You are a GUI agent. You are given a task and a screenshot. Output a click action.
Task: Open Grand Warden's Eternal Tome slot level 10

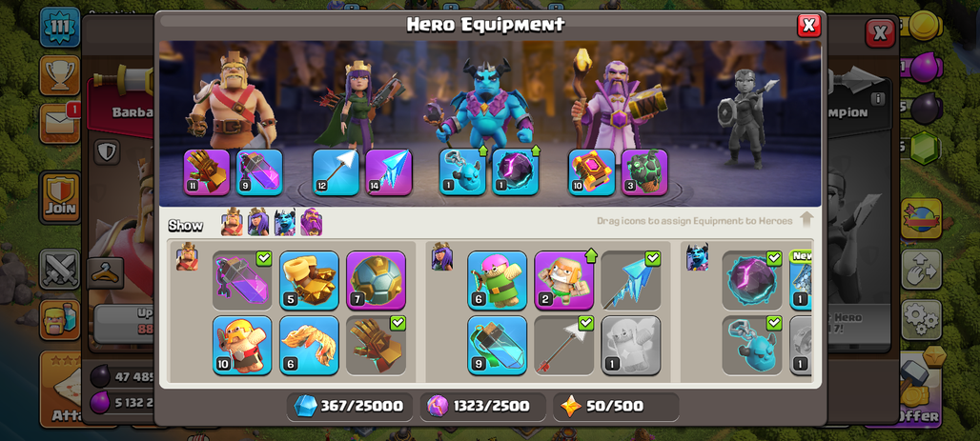pos(591,172)
